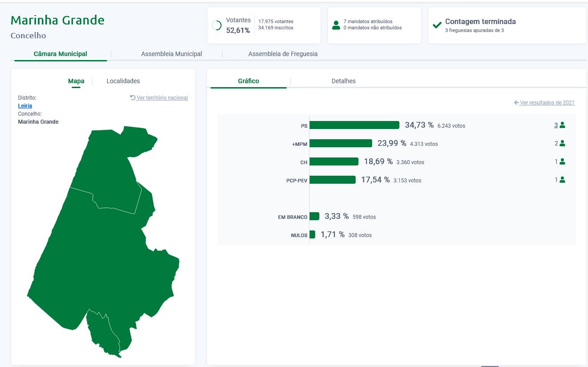Click the EM BRANCO result bar
588x367 pixels.
314,216
